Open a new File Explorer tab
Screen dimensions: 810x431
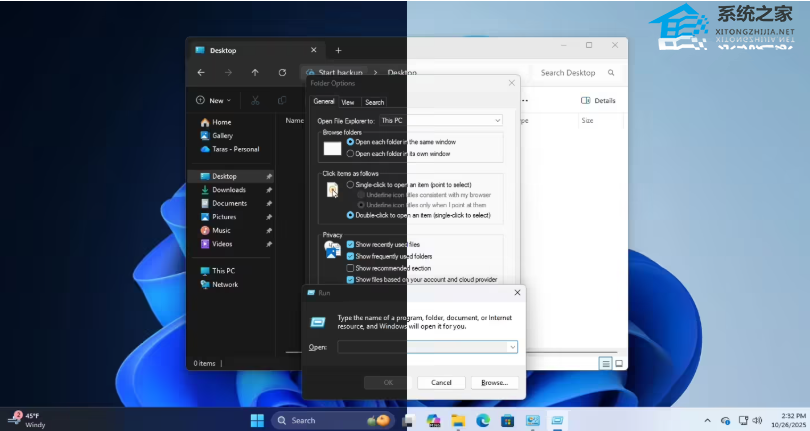338,50
